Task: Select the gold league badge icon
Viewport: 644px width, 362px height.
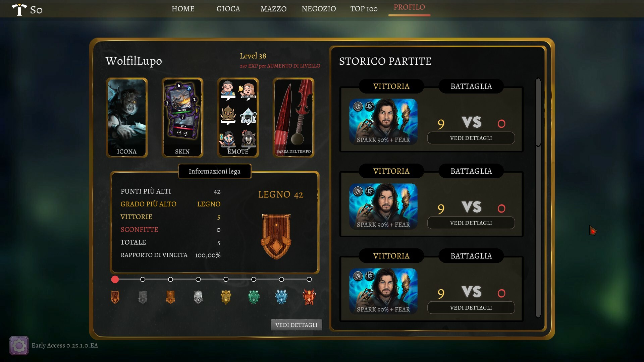Action: [x=226, y=297]
